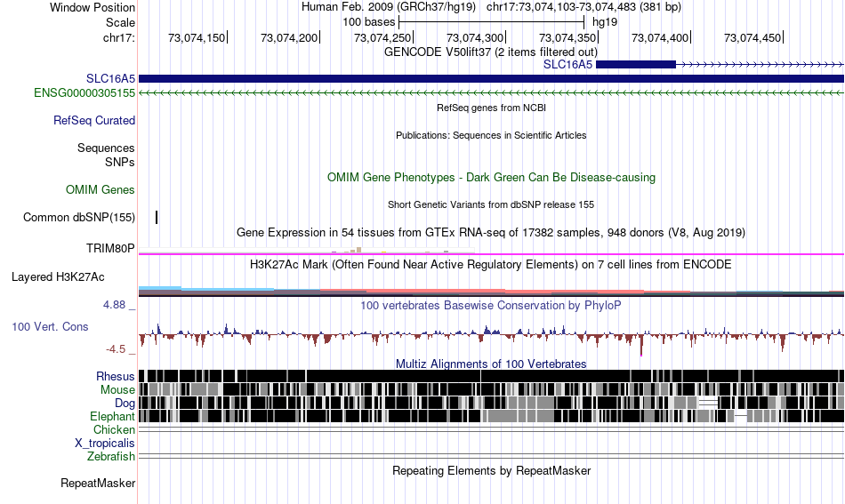The width and height of the screenshot is (845, 504).
Task: Click the chr17: ruler label
Action: tap(119, 37)
